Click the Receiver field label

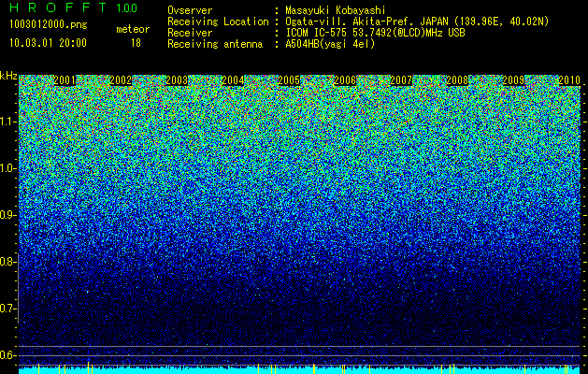[x=190, y=33]
